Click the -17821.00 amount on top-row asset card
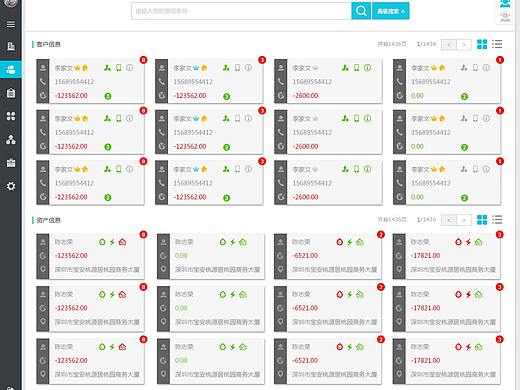The image size is (520, 390). coord(425,256)
